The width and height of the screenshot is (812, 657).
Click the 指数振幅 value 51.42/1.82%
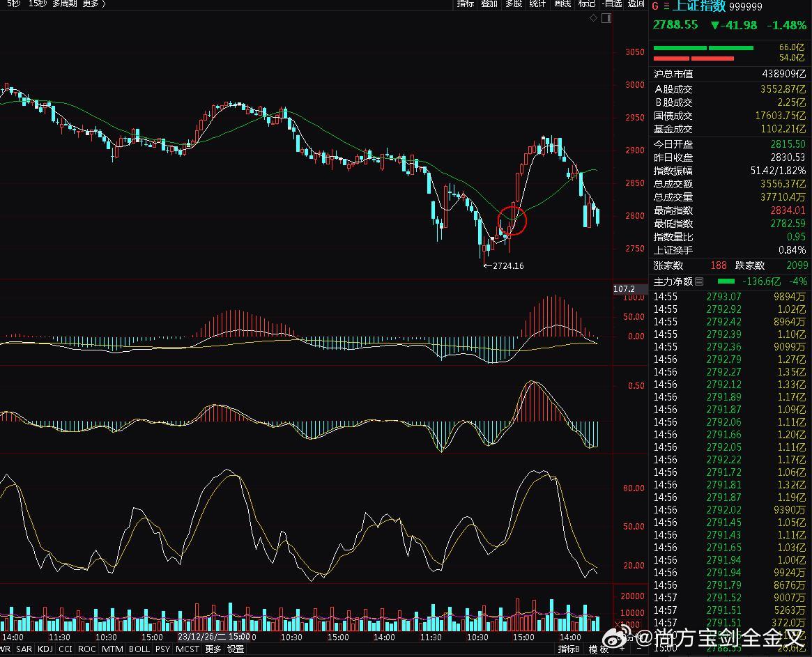tap(779, 171)
